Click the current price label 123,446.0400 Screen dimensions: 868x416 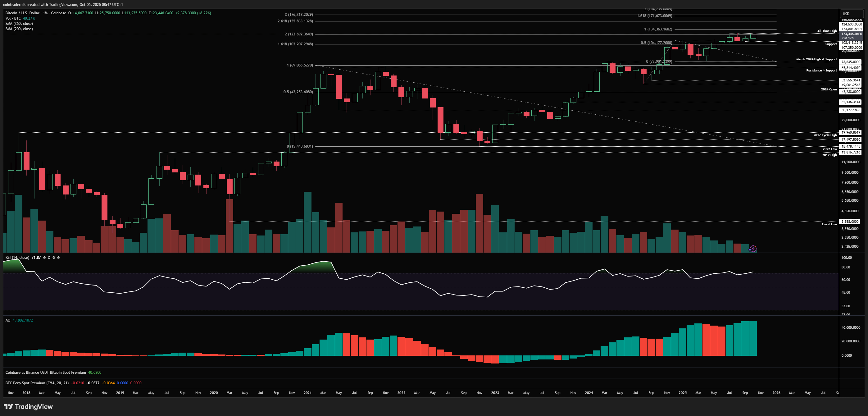(852, 34)
